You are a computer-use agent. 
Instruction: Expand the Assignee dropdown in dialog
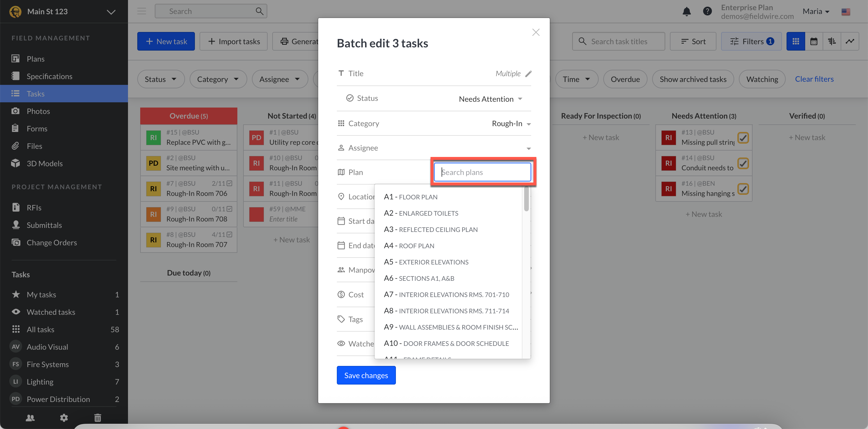click(x=528, y=148)
